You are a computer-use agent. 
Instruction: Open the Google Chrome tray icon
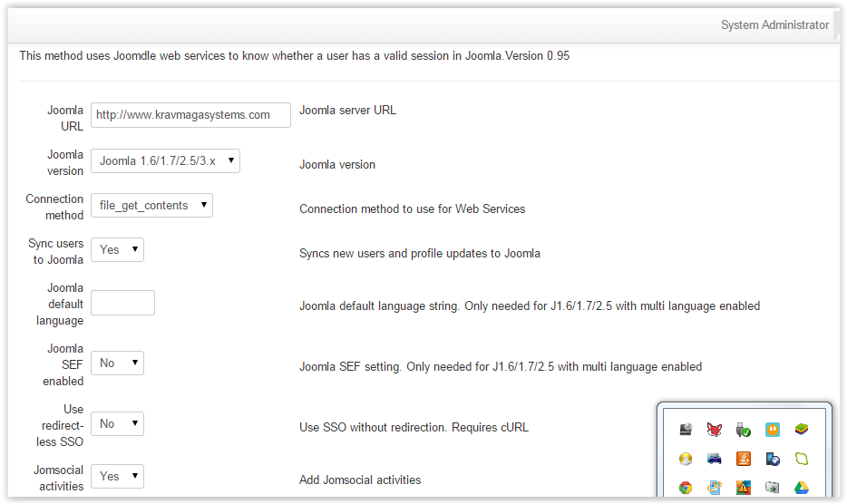click(686, 488)
